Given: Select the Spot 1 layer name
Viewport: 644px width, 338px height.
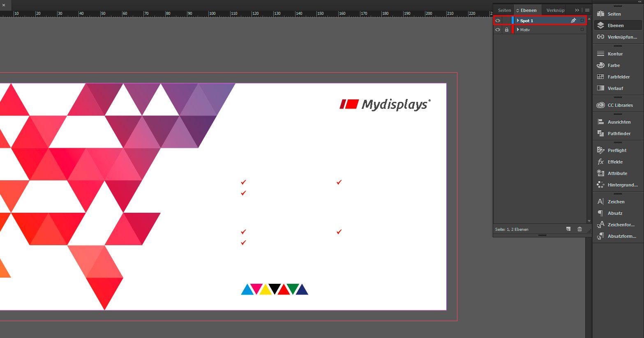Looking at the screenshot, I should [526, 21].
